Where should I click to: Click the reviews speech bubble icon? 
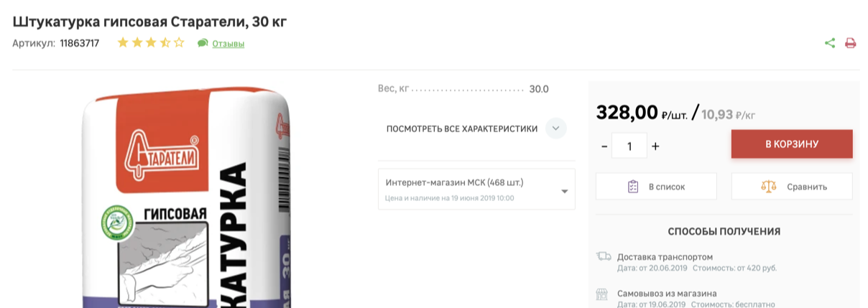[203, 43]
